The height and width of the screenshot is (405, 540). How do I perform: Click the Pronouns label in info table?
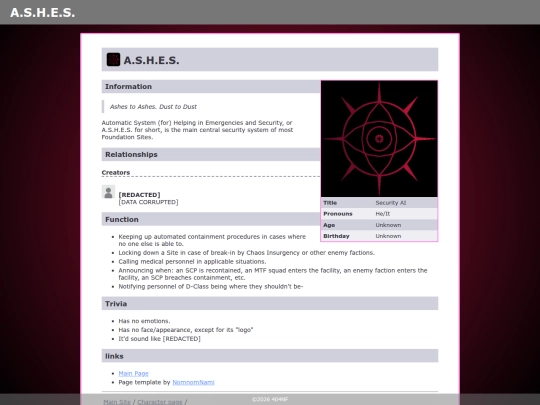338,214
